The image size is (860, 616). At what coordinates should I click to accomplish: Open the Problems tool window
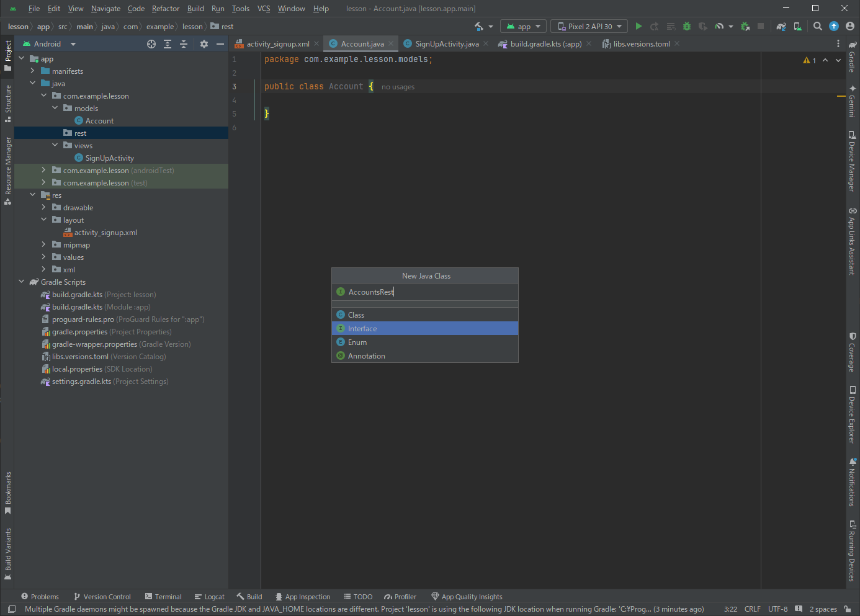(x=40, y=597)
